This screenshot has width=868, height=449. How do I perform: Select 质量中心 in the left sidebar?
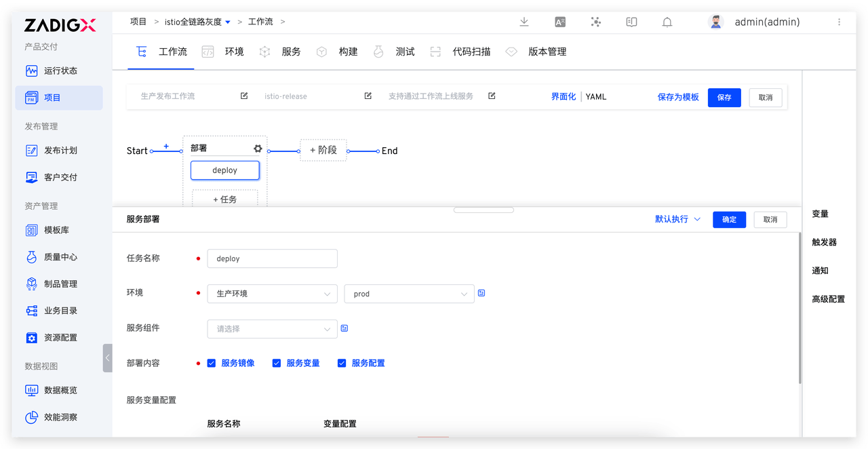click(x=60, y=256)
